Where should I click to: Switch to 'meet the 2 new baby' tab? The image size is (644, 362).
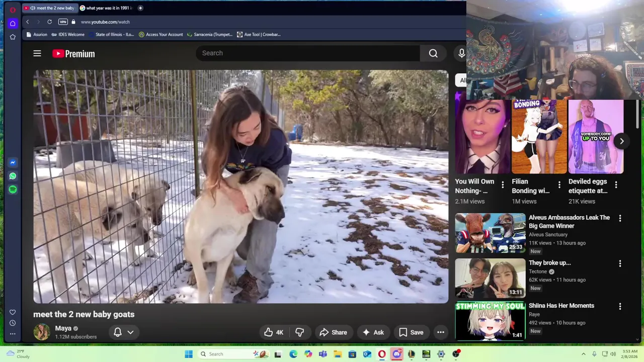tap(50, 8)
